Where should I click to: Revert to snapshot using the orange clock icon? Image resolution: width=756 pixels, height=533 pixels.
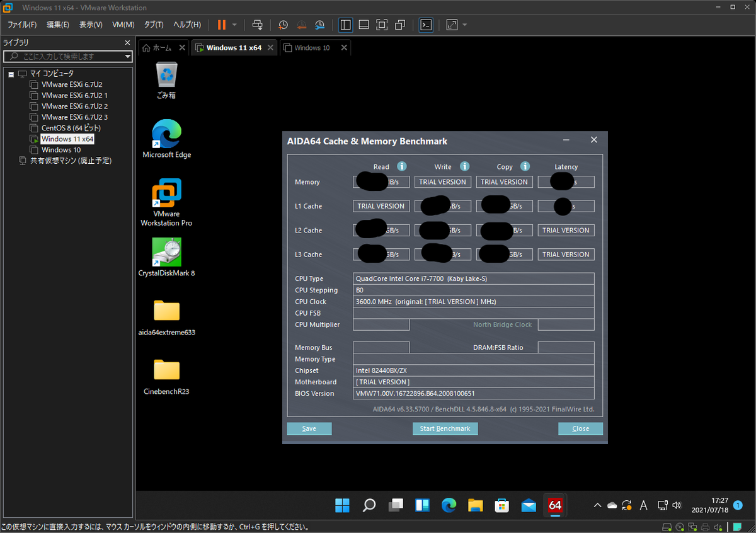302,25
